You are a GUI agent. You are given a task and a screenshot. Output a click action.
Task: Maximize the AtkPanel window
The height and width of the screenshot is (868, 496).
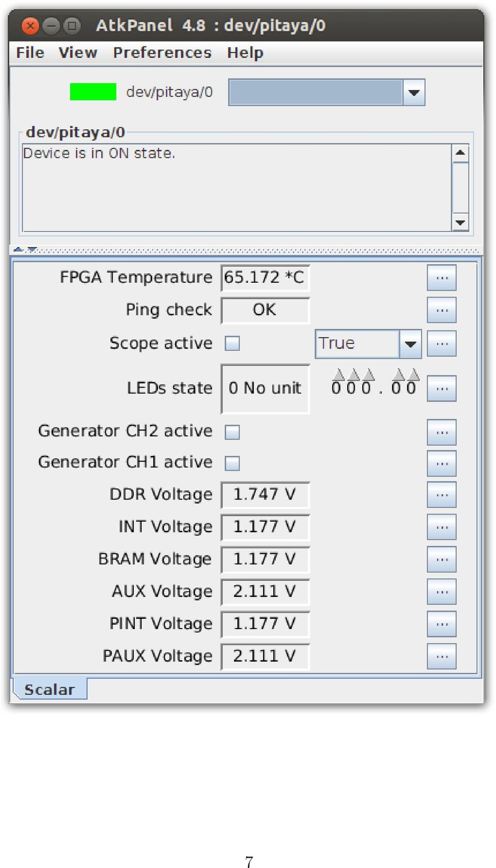point(72,25)
